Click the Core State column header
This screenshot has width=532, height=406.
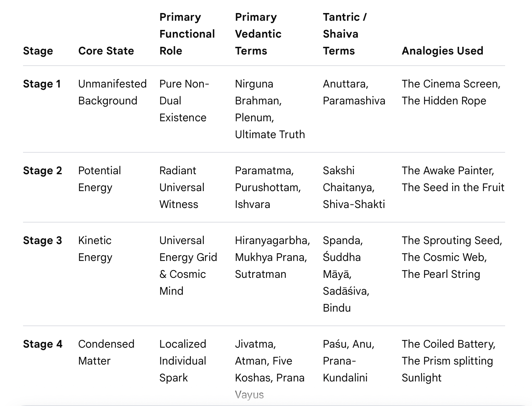pos(106,51)
